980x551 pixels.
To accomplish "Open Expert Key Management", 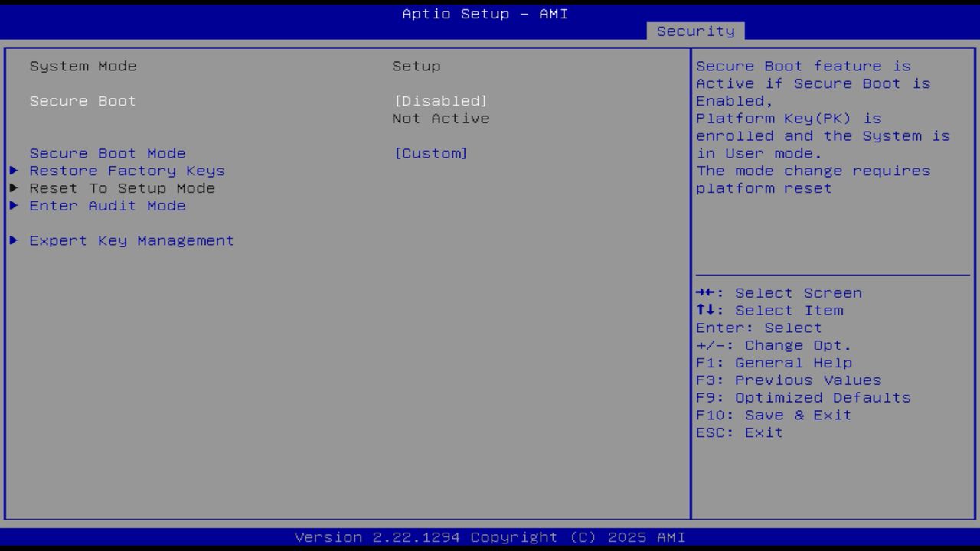I will [x=130, y=240].
